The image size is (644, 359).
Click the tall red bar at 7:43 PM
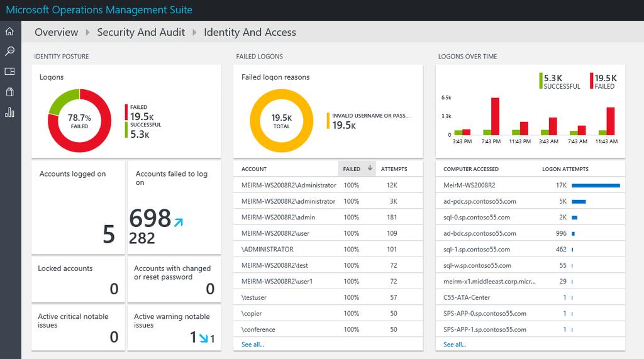pyautogui.click(x=496, y=116)
